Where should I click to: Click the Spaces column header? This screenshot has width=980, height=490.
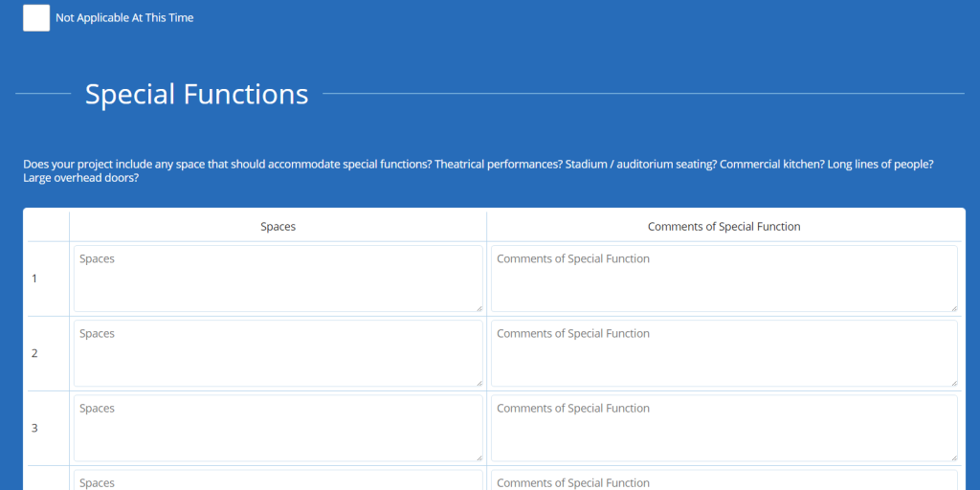278,227
